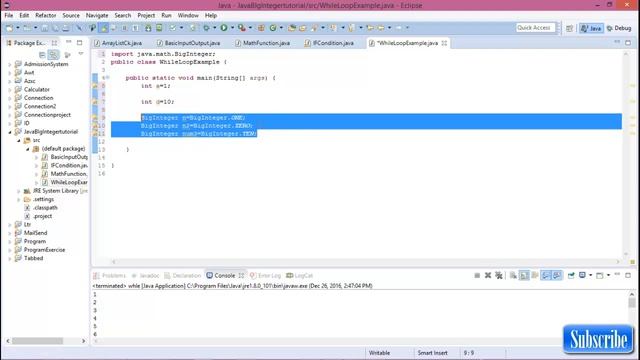640x360 pixels.
Task: Expand the AdmissionSystem project
Action: pyautogui.click(x=10, y=64)
